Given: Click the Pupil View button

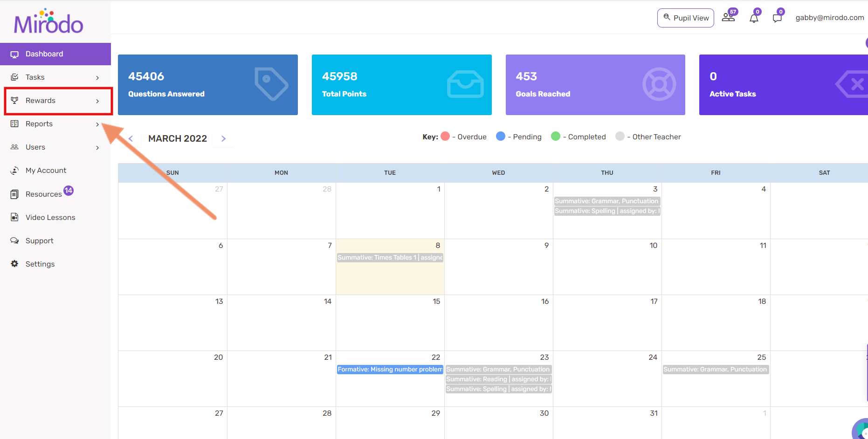Looking at the screenshot, I should click(686, 18).
